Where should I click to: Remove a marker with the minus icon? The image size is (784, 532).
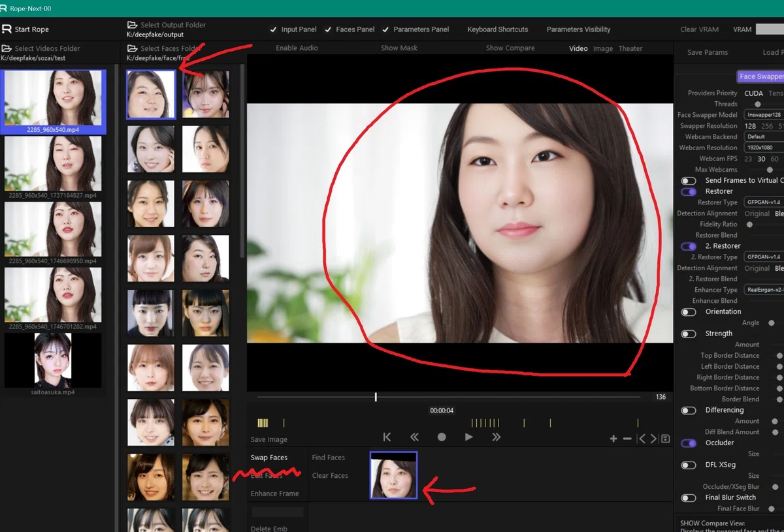point(627,439)
